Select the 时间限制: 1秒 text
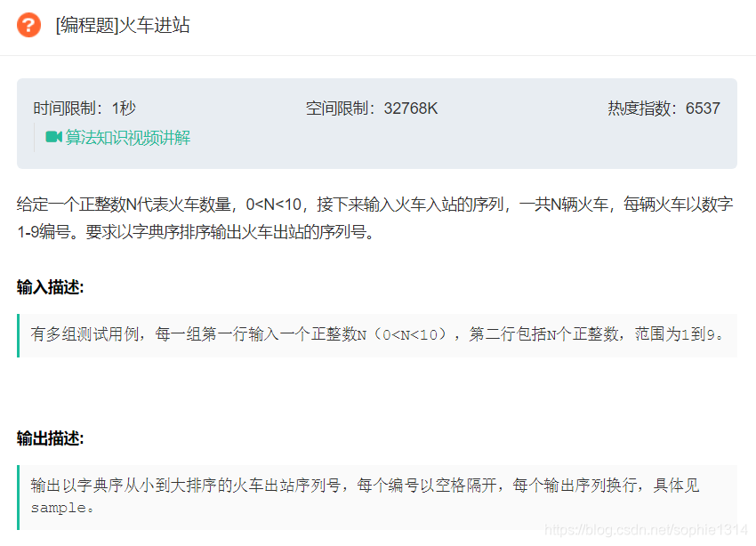The image size is (756, 546). [84, 108]
